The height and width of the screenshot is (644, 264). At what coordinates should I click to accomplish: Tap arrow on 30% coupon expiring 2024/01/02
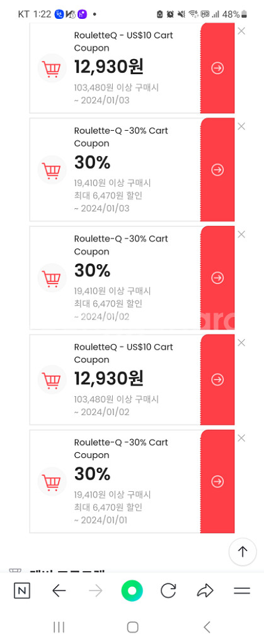tap(217, 278)
